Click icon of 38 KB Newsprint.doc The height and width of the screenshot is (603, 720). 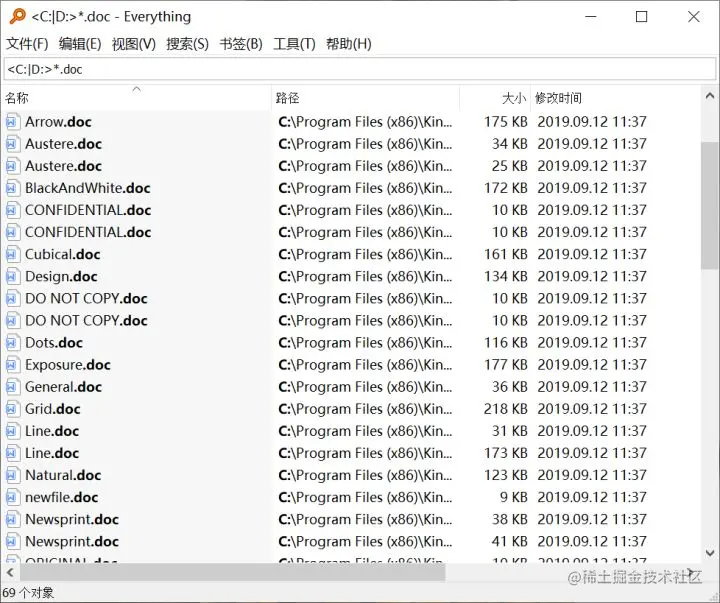click(12, 519)
